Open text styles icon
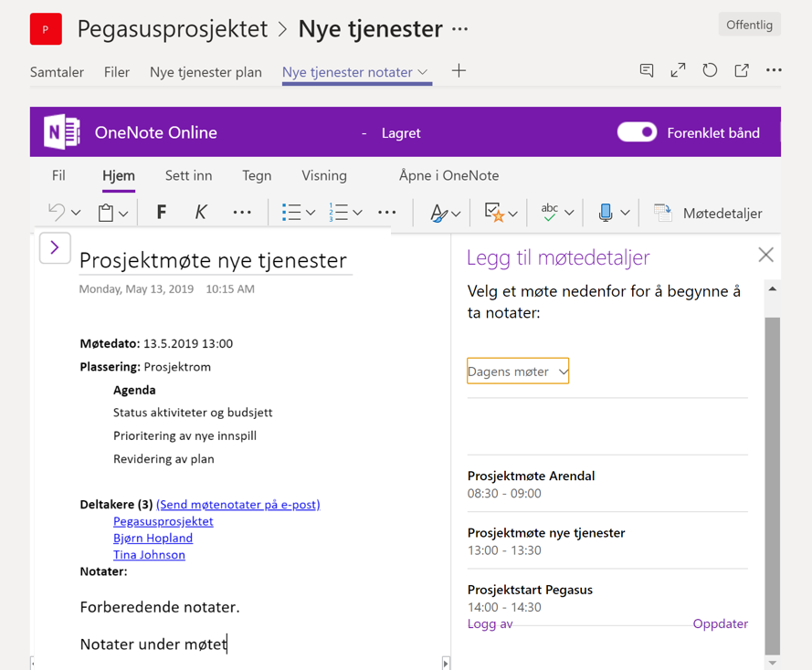Image resolution: width=812 pixels, height=670 pixels. 438,213
